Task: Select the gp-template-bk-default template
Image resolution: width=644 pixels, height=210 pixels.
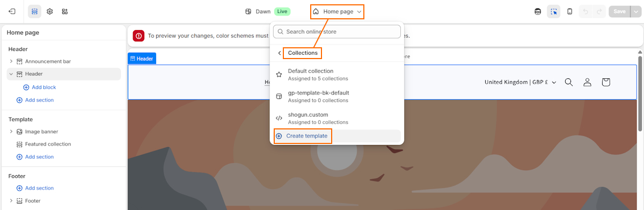Action: pos(337,97)
